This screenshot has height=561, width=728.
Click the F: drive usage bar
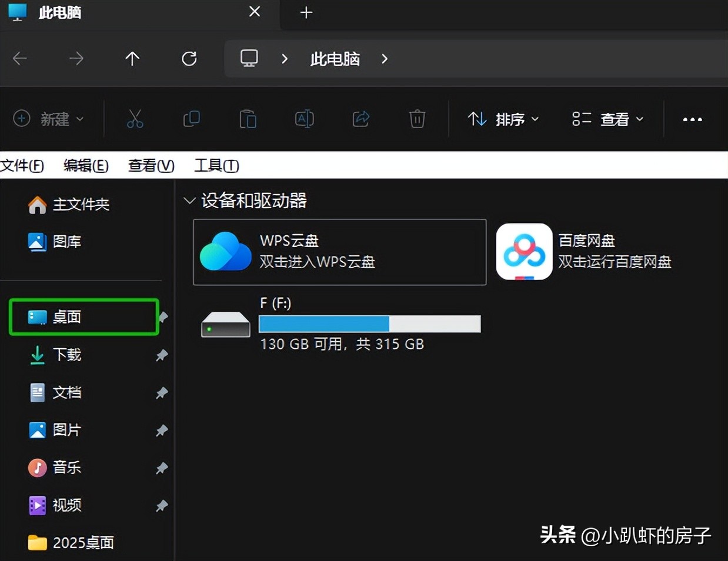369,324
